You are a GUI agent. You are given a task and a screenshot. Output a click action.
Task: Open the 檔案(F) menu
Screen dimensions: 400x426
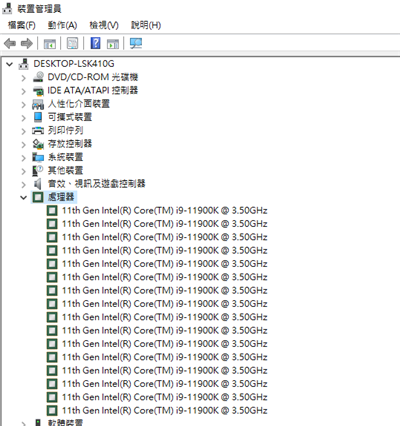tap(22, 25)
